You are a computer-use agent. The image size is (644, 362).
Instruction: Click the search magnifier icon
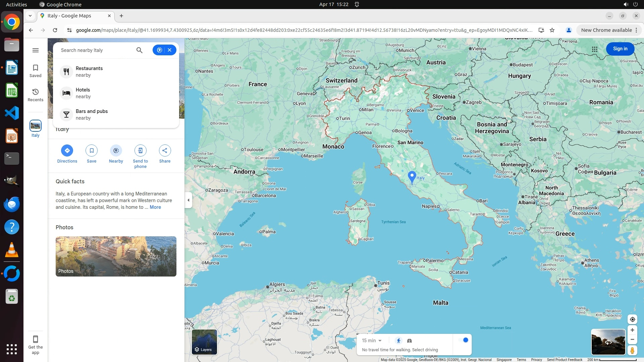click(139, 50)
